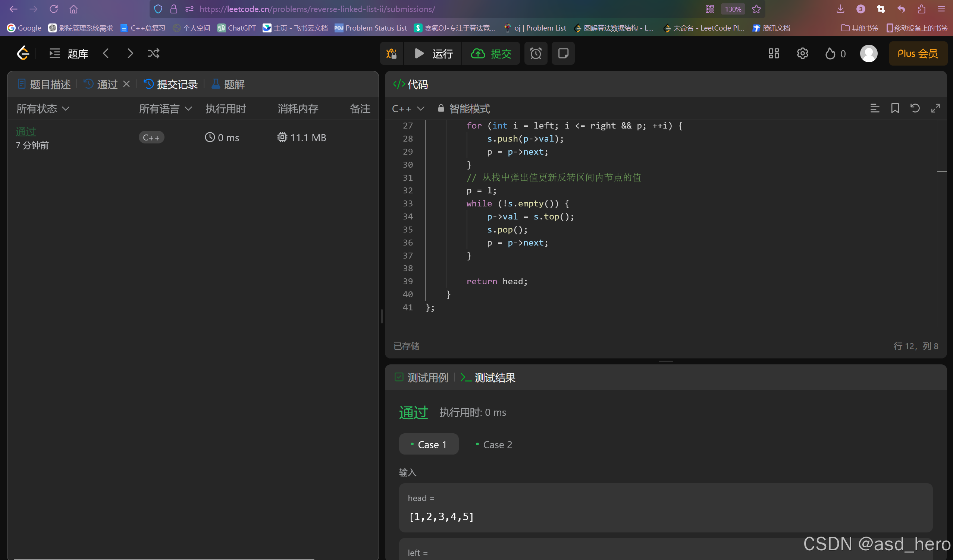The height and width of the screenshot is (560, 953).
Task: Open the layout grid icon
Action: pyautogui.click(x=774, y=54)
